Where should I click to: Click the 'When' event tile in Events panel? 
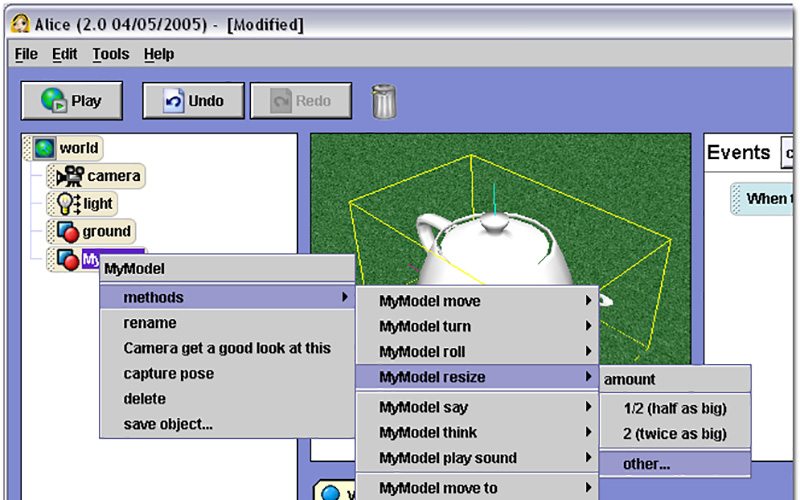click(x=761, y=198)
